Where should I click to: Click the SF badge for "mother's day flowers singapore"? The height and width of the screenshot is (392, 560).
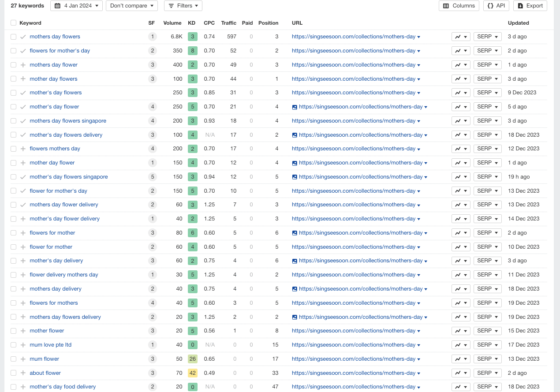pos(153,177)
